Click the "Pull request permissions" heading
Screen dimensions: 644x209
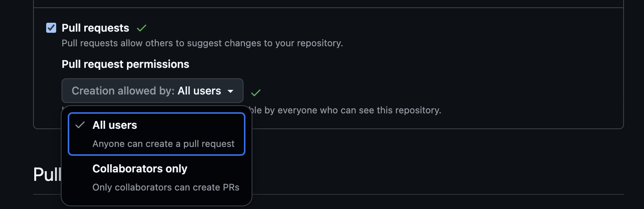coord(125,64)
